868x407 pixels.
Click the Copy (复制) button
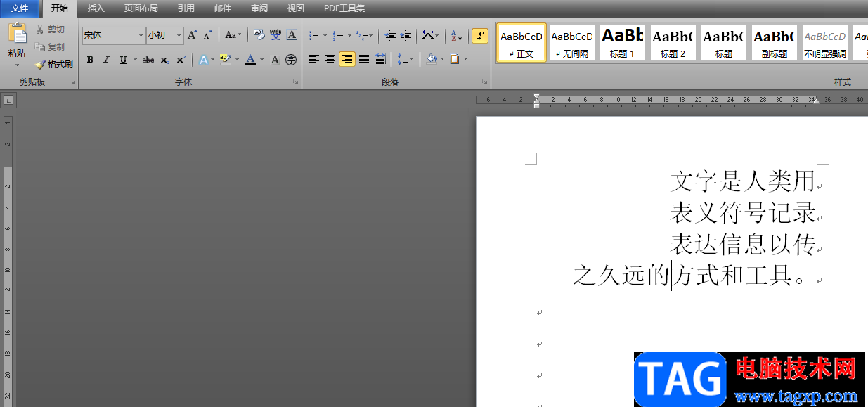[x=49, y=47]
